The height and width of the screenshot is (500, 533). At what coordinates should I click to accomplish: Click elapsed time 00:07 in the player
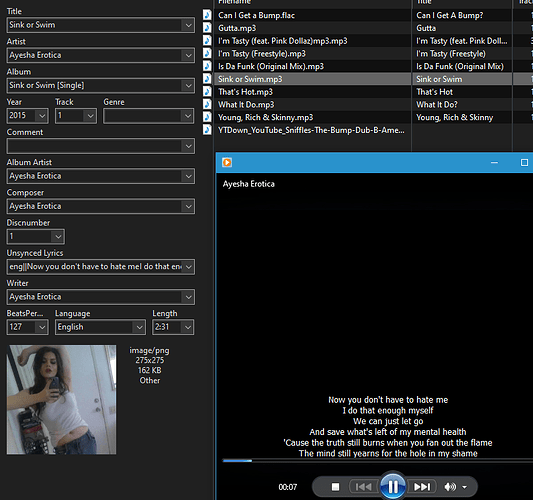(288, 487)
